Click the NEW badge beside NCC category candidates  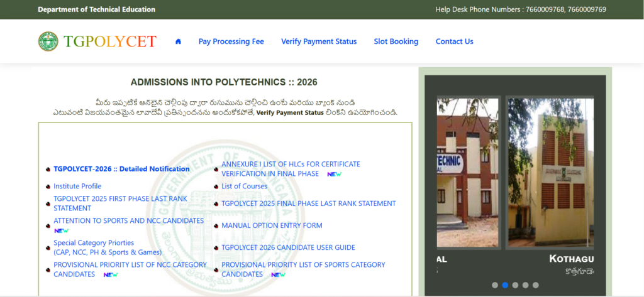(x=111, y=275)
